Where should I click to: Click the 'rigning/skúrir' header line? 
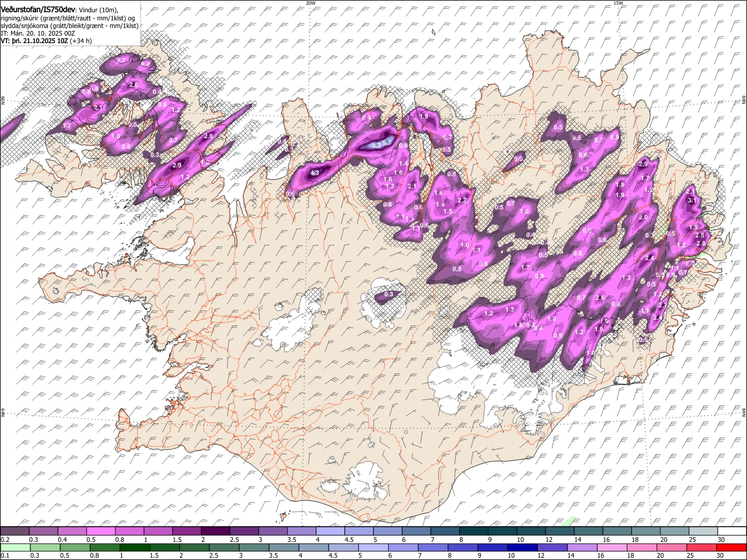[x=68, y=17]
